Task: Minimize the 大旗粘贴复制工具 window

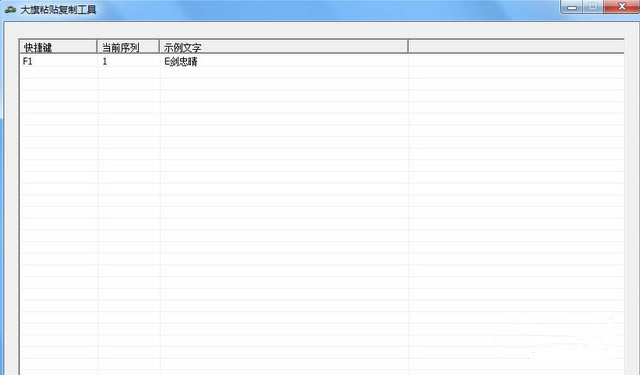Action: [571, 7]
